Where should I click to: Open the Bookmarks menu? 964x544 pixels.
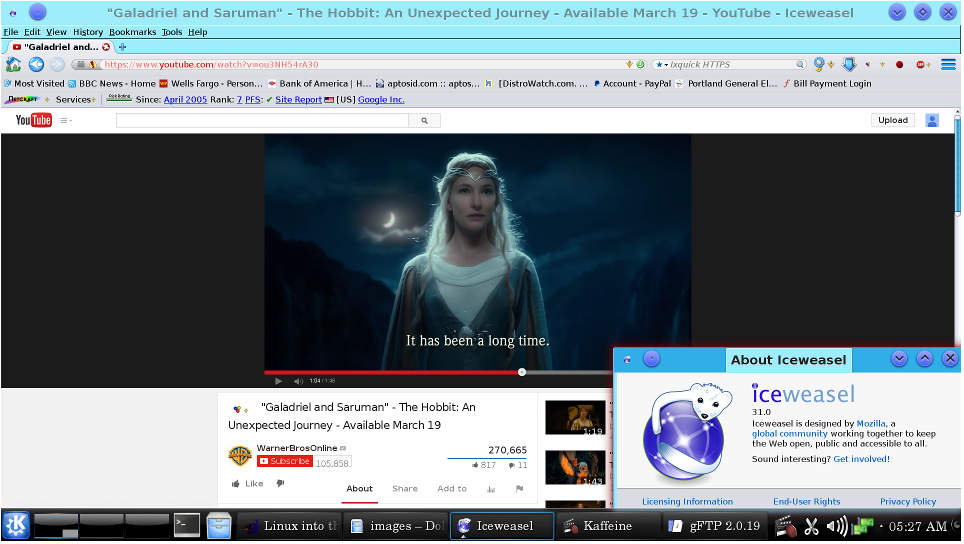click(x=132, y=32)
